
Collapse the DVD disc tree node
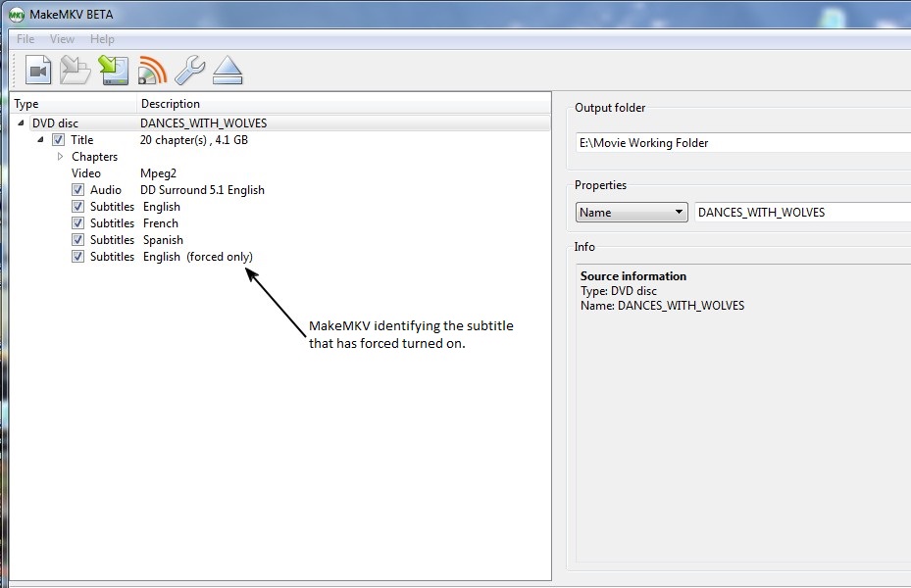coord(21,122)
